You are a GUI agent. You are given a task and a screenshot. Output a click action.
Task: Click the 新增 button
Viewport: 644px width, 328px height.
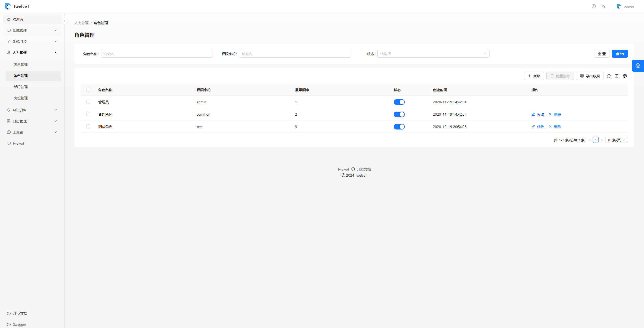tap(534, 76)
